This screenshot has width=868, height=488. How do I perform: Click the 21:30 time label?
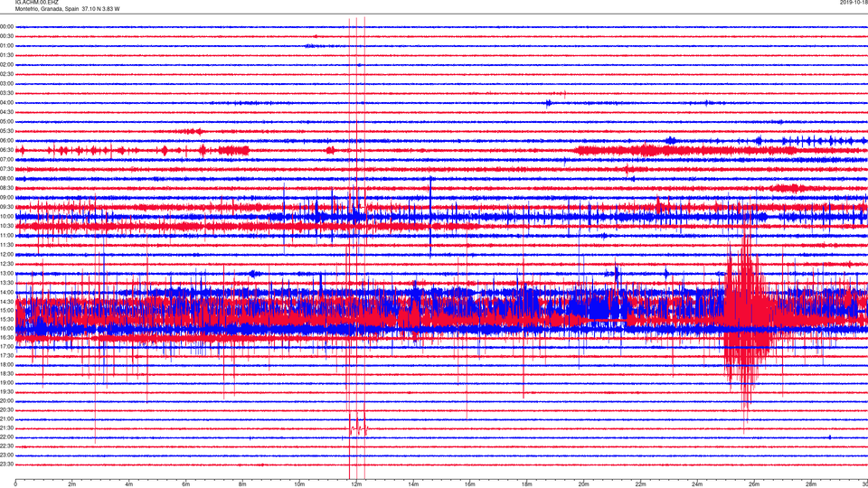(x=7, y=428)
